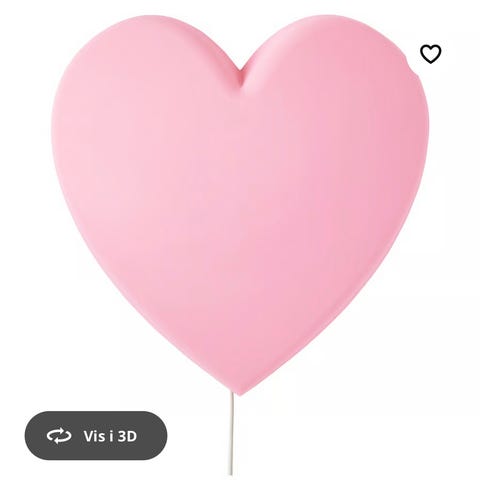Click the '3D' text in the view button
The height and width of the screenshot is (480, 480).
coord(128,436)
